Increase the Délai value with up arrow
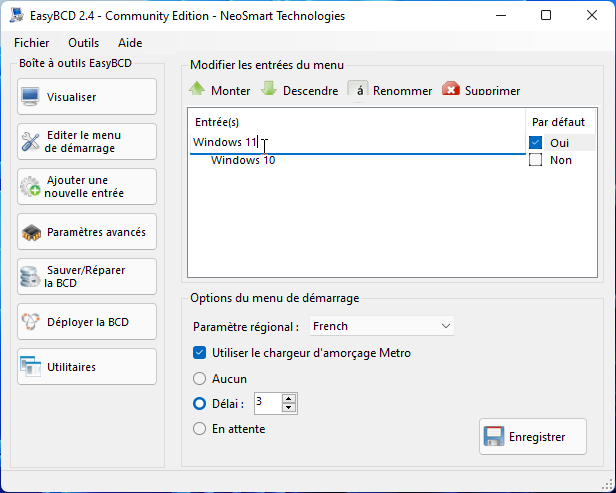Viewport: 616px width, 493px height. coord(289,399)
